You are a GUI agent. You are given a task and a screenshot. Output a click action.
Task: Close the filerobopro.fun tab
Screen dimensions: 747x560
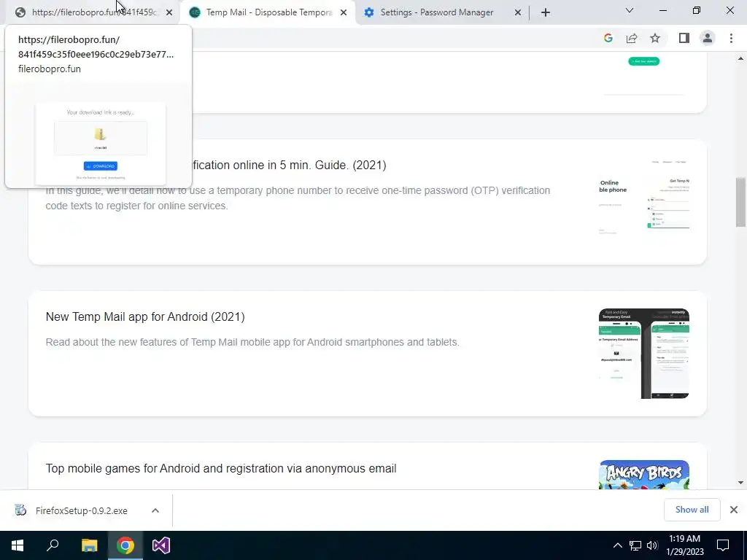[169, 13]
